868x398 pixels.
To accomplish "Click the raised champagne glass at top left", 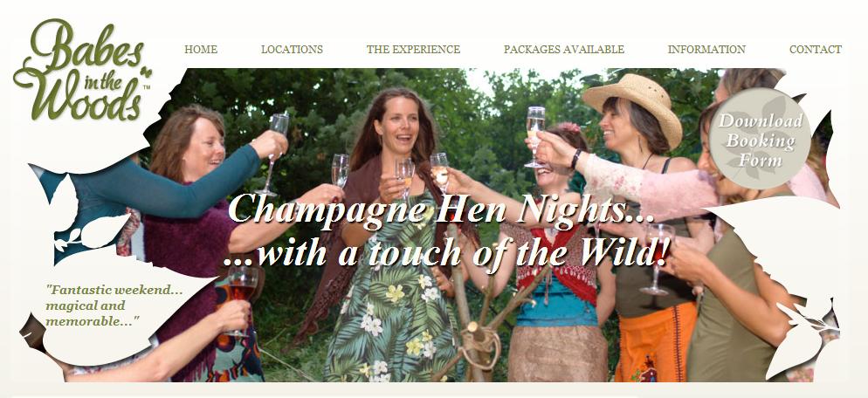I will (x=276, y=154).
